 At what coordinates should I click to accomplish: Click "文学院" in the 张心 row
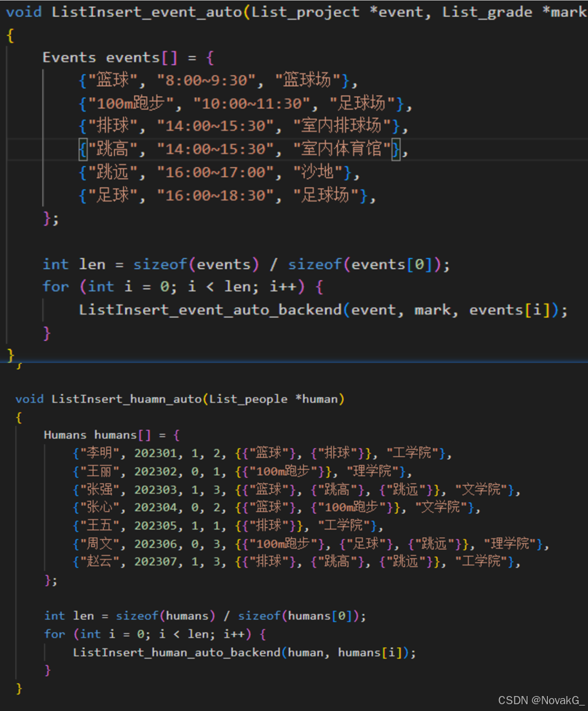click(x=441, y=507)
